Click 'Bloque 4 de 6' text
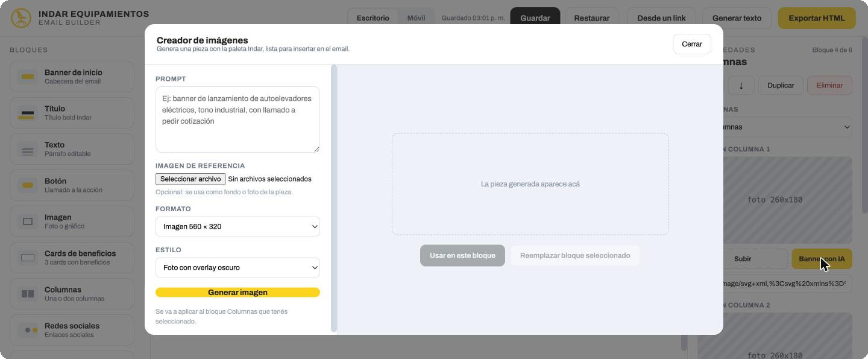 coord(832,50)
